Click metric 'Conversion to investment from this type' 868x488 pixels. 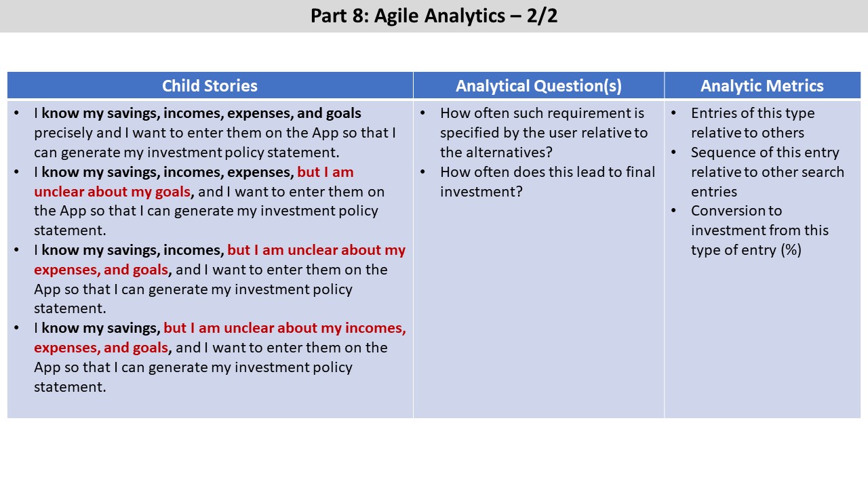coord(759,230)
